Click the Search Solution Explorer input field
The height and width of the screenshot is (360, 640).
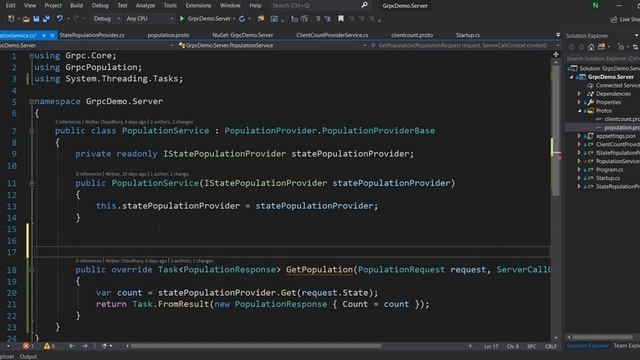pos(603,59)
